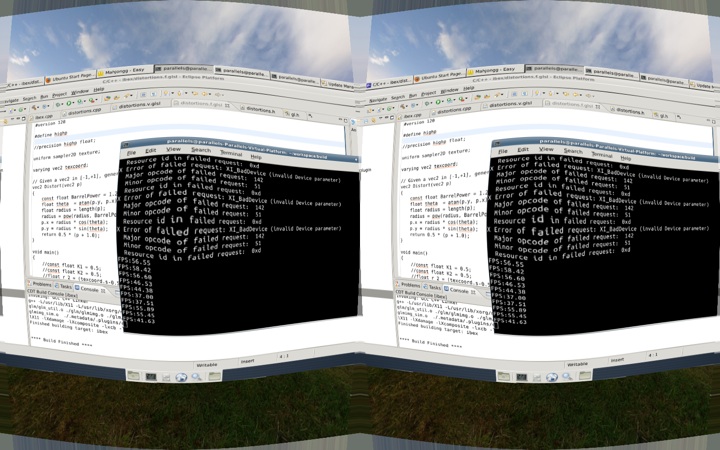Viewport: 720px width, 450px height.
Task: Click the hammer Build icon in right-eye Eclipse toolbar
Action: click(402, 106)
